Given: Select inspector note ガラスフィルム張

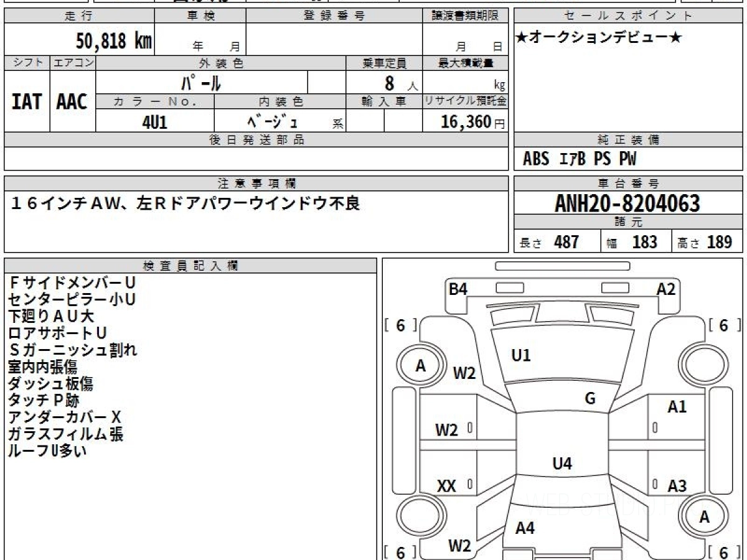Looking at the screenshot, I should (x=66, y=434).
